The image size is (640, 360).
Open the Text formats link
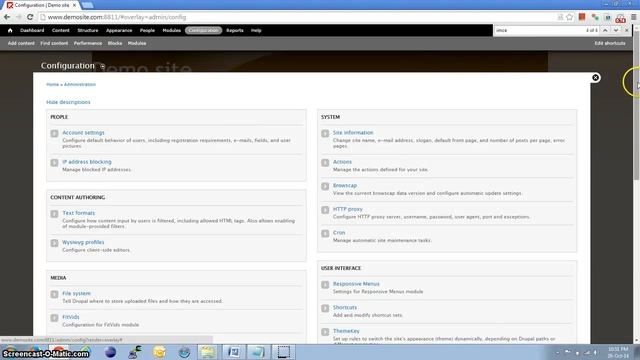(78, 213)
